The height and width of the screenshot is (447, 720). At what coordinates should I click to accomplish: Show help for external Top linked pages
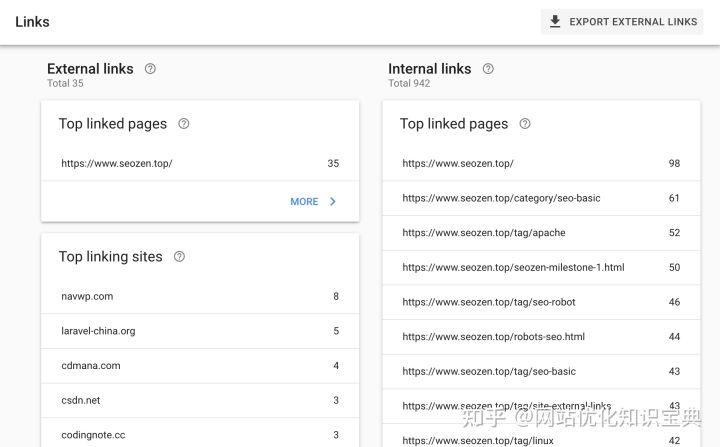click(x=184, y=124)
